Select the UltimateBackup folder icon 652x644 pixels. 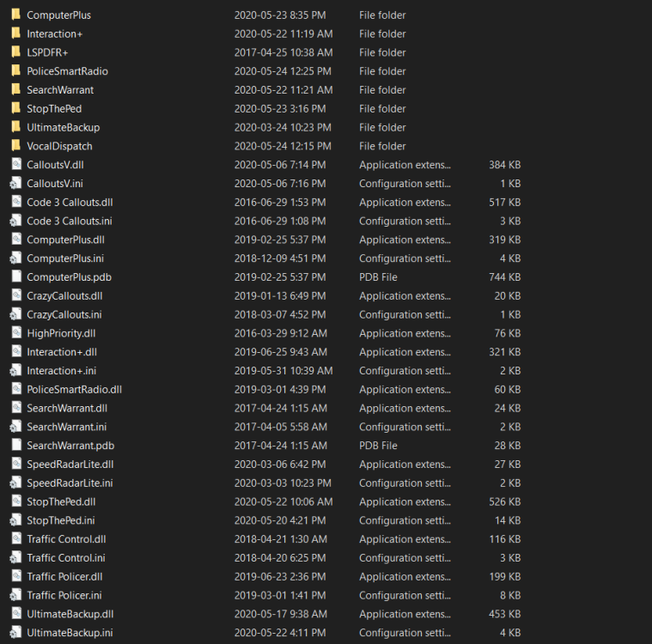15,127
